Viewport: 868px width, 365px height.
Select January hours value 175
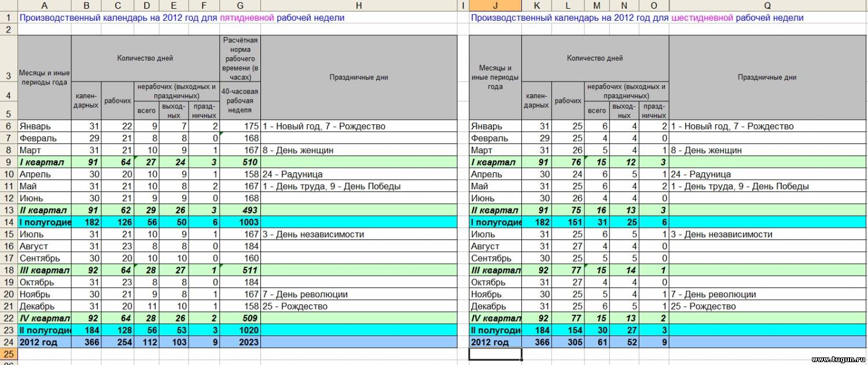tap(240, 126)
